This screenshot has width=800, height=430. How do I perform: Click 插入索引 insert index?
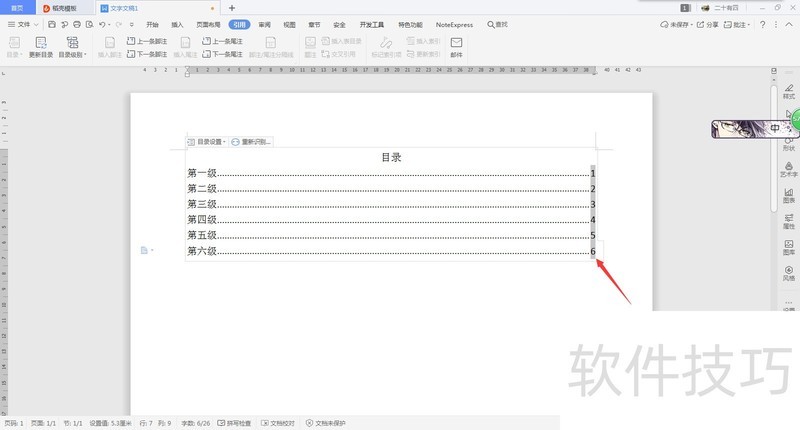(423, 41)
